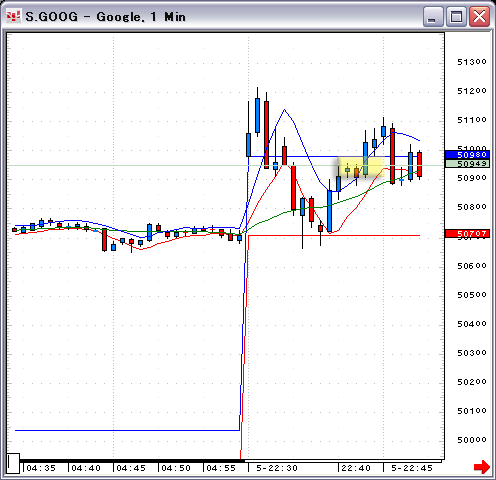Close the S.GOOG chart window
This screenshot has height=480, width=496.
[479, 16]
